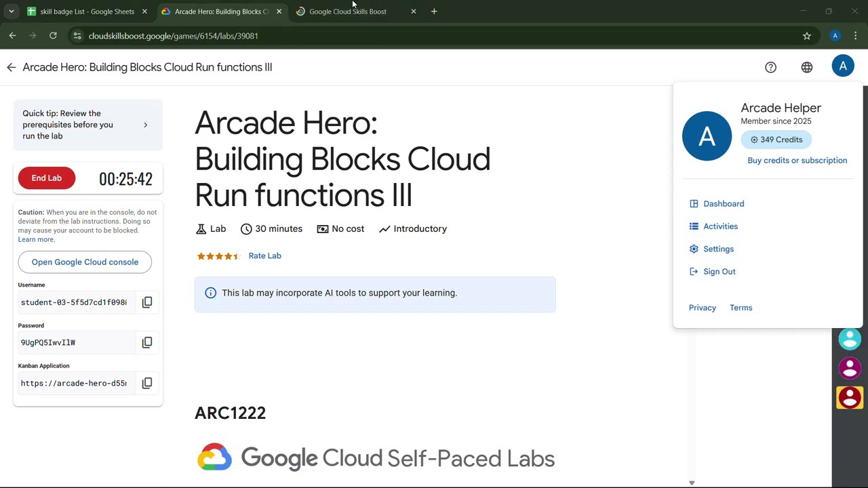Open the help question mark icon
Viewport: 868px width, 488px height.
pyautogui.click(x=770, y=67)
